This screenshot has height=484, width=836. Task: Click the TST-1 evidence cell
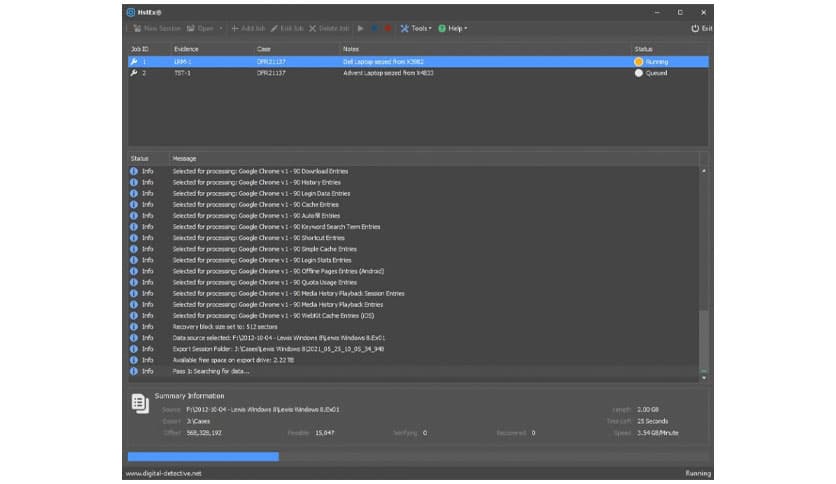[x=182, y=73]
